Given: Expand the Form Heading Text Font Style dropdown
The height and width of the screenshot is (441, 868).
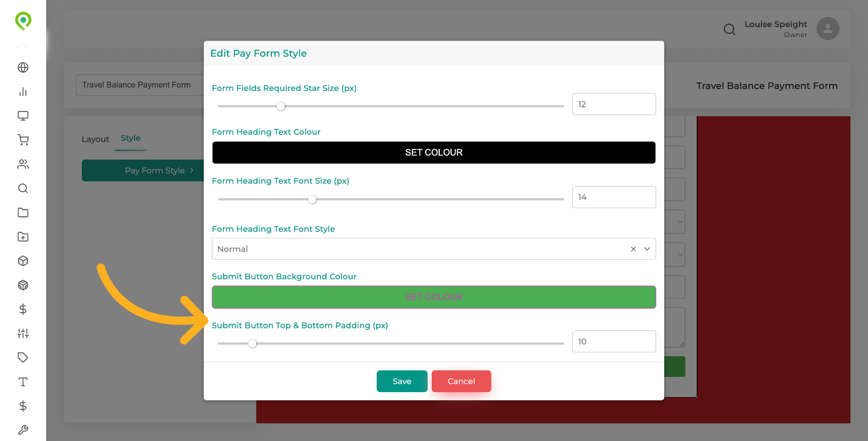Looking at the screenshot, I should [647, 249].
